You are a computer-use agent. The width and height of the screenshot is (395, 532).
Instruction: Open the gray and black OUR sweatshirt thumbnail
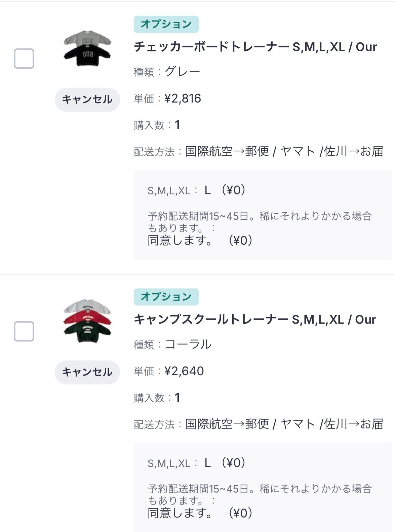(x=87, y=48)
